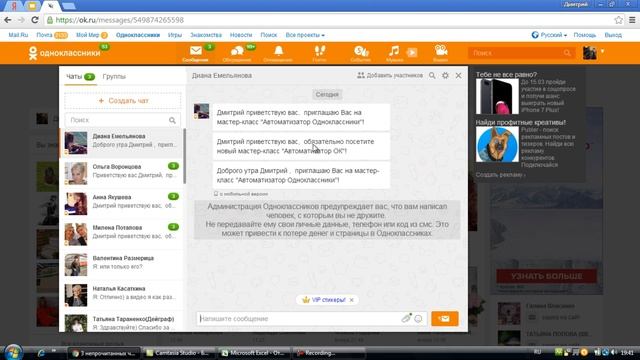Open the smiley emoji picker
This screenshot has height=360, width=640.
click(418, 319)
